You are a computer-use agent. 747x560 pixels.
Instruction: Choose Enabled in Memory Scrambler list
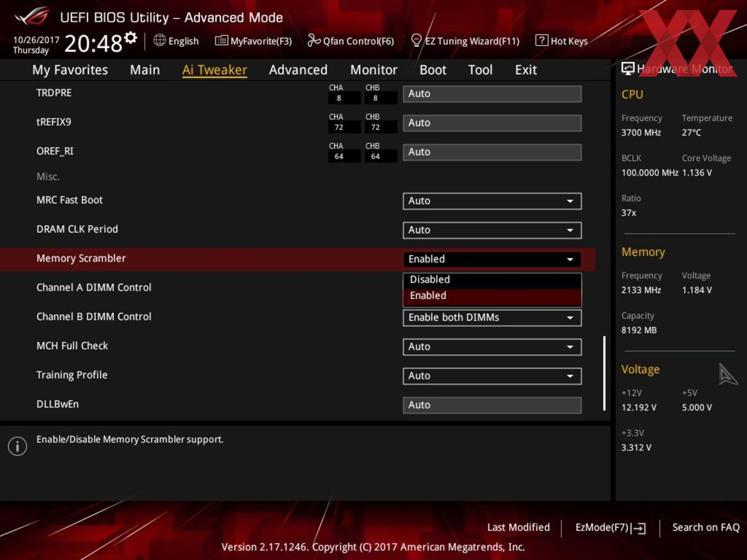pyautogui.click(x=492, y=296)
